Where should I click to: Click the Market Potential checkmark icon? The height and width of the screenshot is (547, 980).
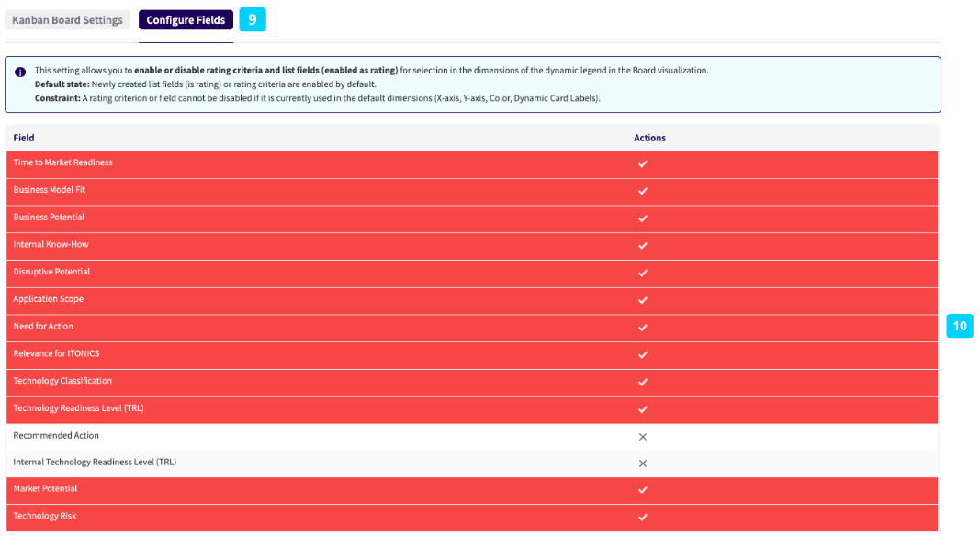click(x=643, y=490)
